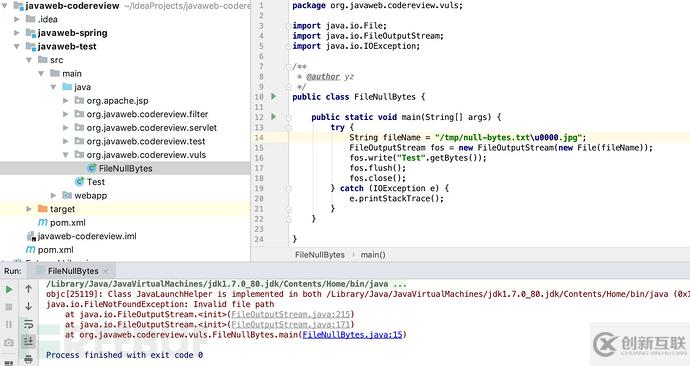Click the org.apache.jsp package icon
Screen dimensions: 690x366
[x=79, y=100]
